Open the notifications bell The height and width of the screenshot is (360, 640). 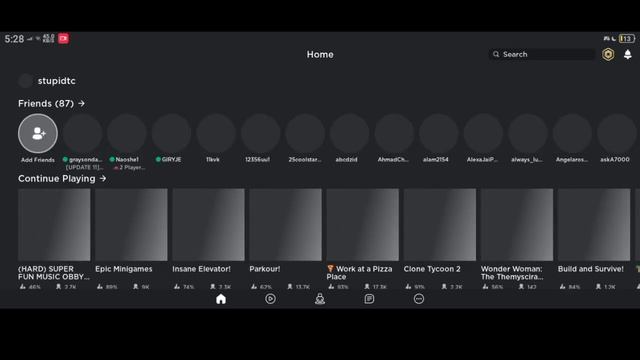pos(628,54)
